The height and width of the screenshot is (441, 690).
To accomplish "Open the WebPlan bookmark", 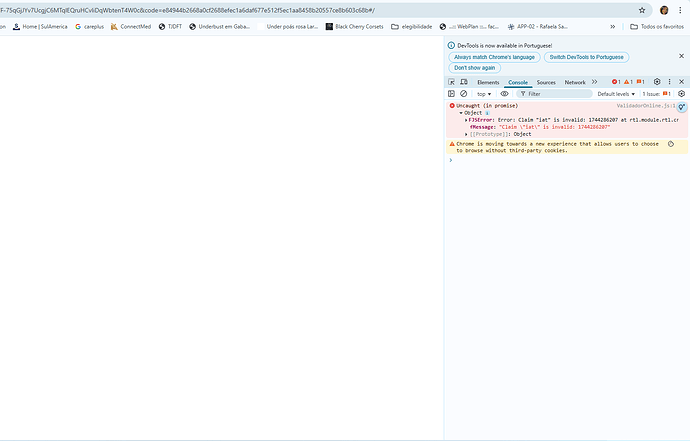I will [x=469, y=27].
